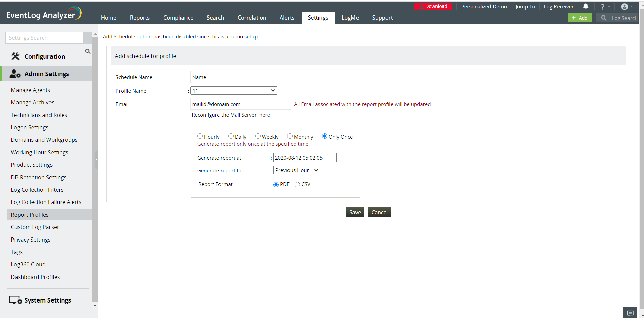Screen dimensions: 644x318
Task: Click the notification bell icon
Action: point(586,6)
